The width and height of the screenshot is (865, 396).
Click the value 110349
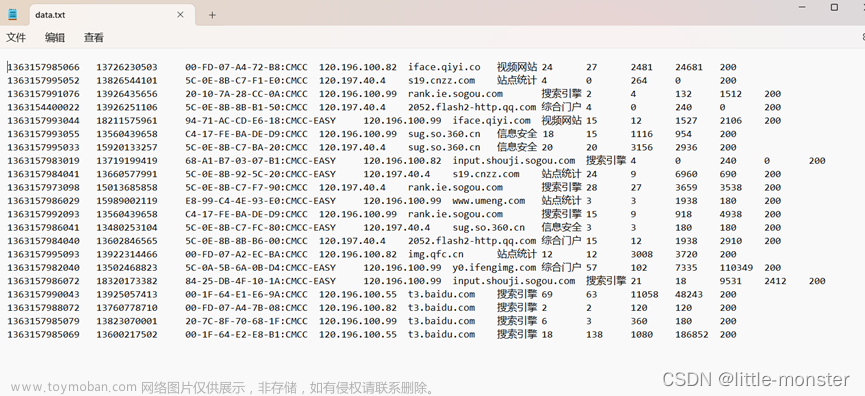pyautogui.click(x=736, y=267)
